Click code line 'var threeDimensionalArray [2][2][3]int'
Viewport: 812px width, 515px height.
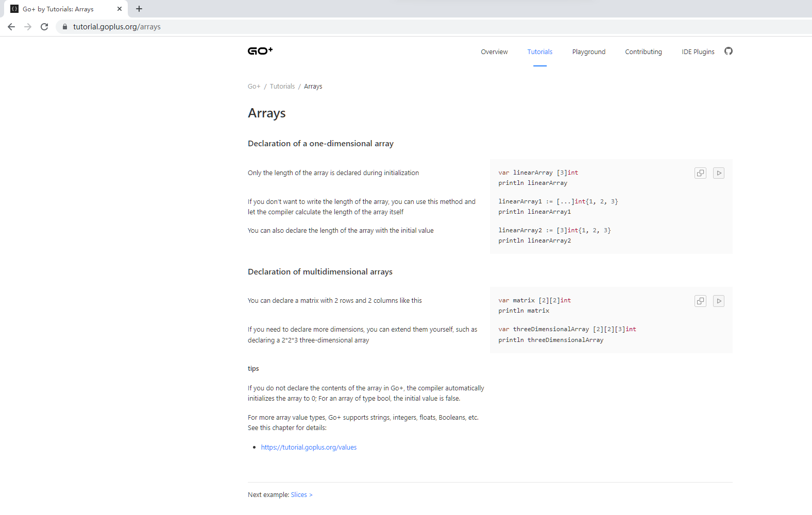click(x=567, y=330)
